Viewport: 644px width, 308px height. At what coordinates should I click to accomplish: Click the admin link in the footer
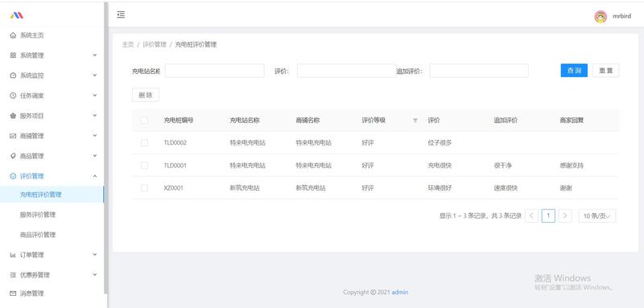click(399, 292)
